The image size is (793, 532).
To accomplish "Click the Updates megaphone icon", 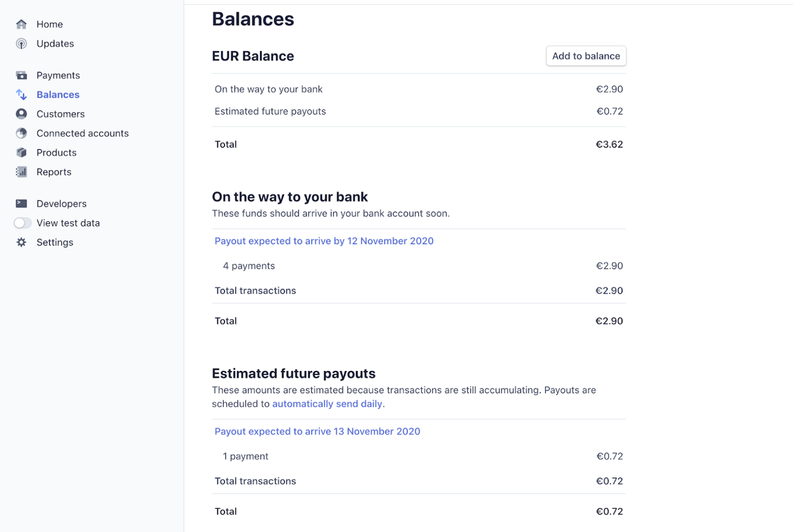I will pyautogui.click(x=21, y=43).
